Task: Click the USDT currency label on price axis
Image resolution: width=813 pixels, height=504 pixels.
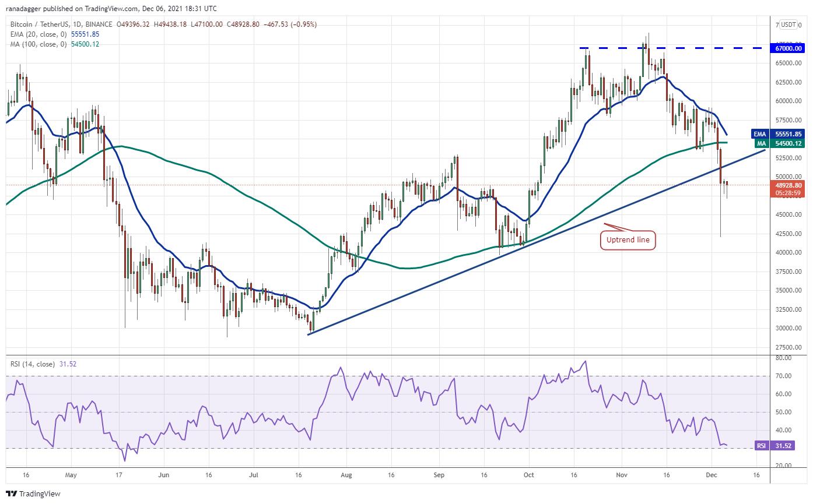Action: [789, 24]
